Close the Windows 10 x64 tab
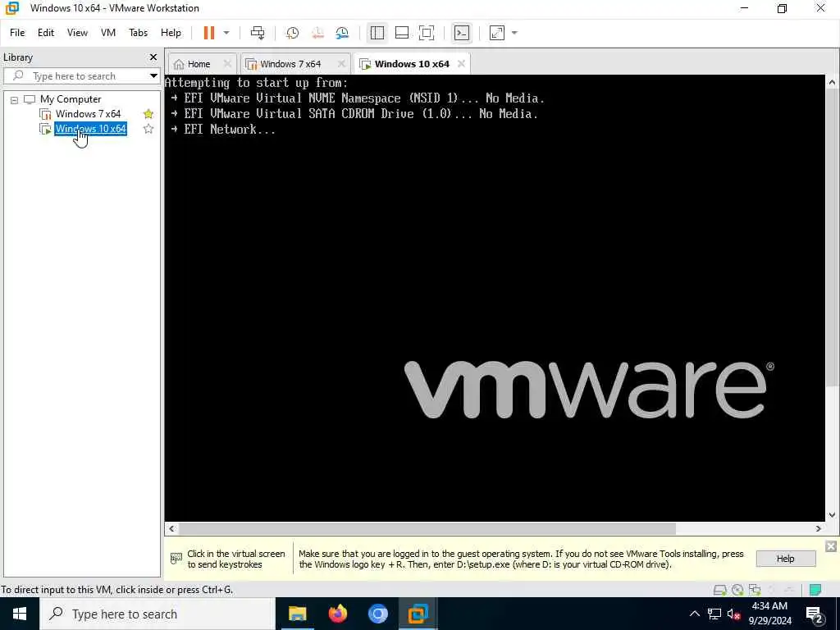The height and width of the screenshot is (630, 840). pyautogui.click(x=461, y=64)
